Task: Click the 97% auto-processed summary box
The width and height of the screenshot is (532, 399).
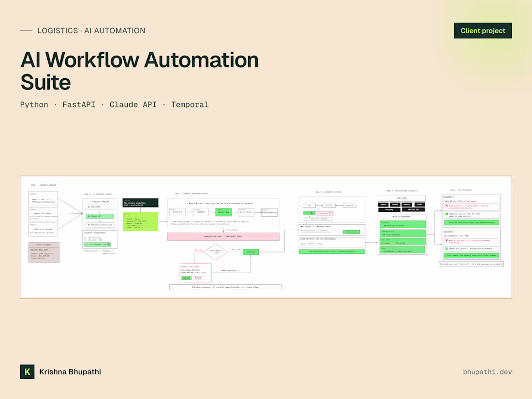Action: [x=225, y=287]
